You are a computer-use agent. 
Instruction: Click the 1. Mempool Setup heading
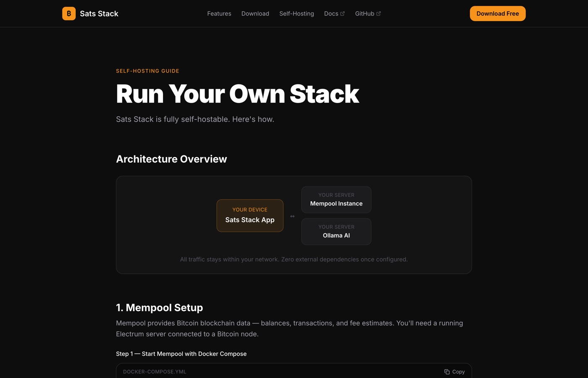click(160, 308)
